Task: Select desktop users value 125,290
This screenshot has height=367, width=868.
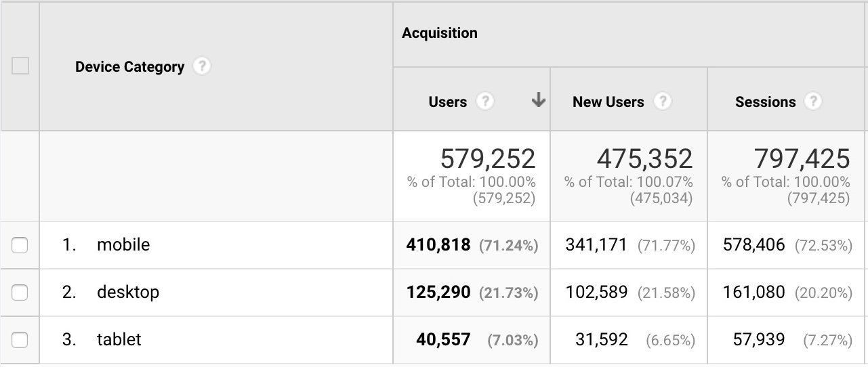Action: pyautogui.click(x=438, y=292)
